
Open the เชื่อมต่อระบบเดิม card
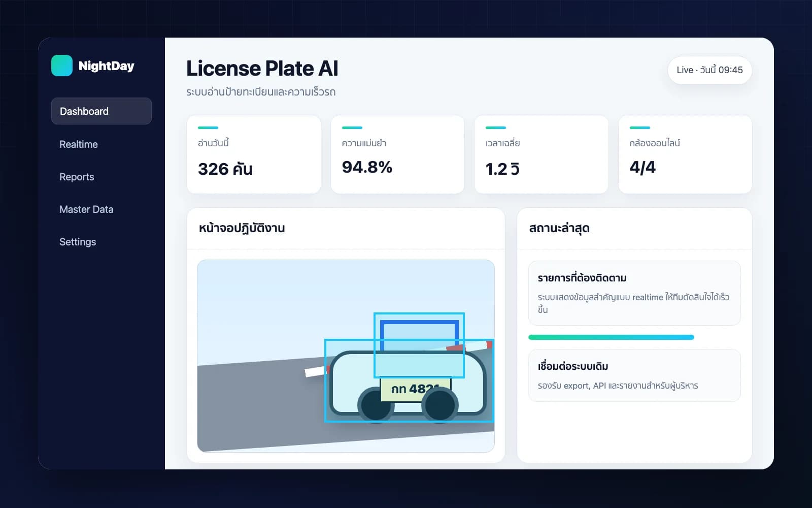(634, 375)
